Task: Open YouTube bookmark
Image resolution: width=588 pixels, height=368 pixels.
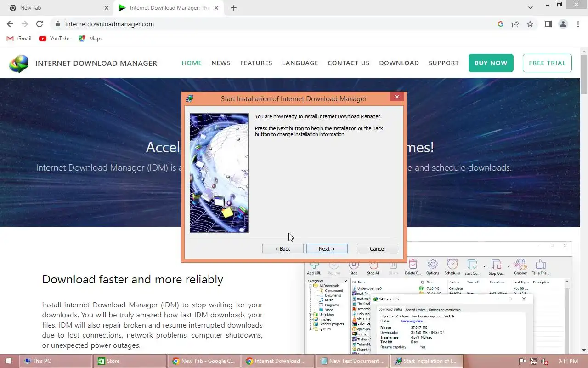Action: tap(55, 39)
